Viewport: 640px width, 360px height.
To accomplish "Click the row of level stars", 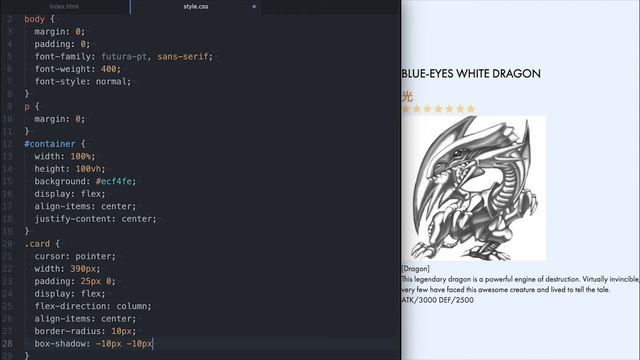I will click(x=438, y=109).
